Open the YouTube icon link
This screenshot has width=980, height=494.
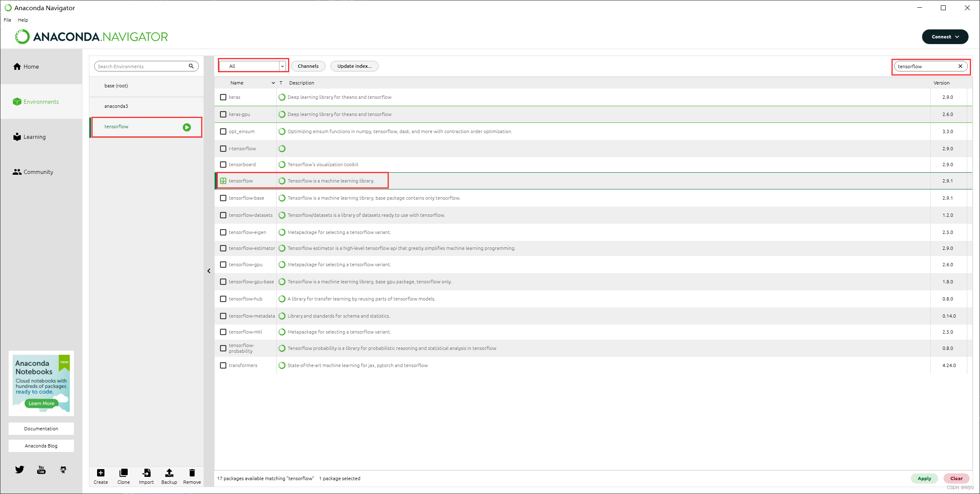tap(41, 470)
